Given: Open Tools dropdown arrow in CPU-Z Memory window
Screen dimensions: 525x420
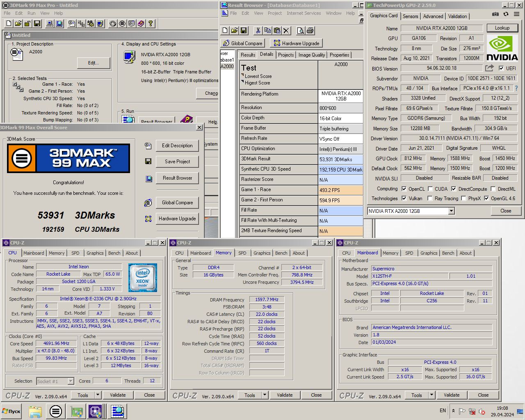Looking at the screenshot, I should tap(265, 395).
